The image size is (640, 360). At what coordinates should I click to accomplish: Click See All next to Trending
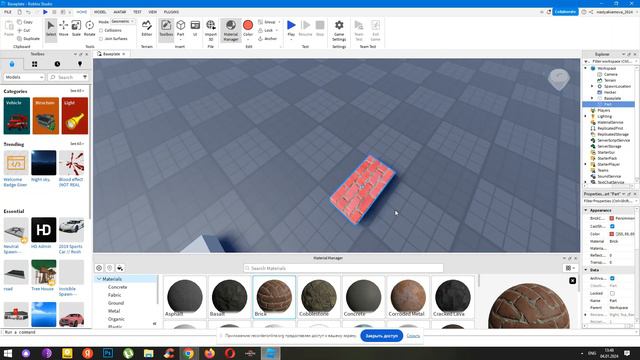(76, 144)
